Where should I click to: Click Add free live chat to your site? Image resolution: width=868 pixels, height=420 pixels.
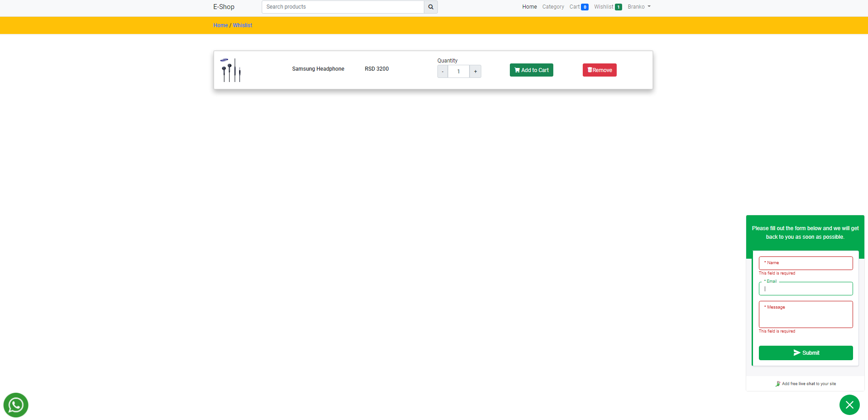coord(809,383)
